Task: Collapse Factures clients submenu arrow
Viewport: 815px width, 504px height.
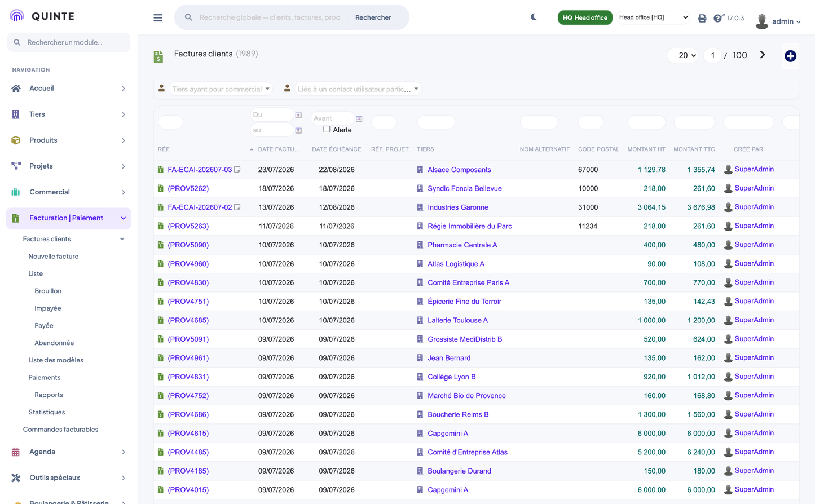Action: coord(122,239)
